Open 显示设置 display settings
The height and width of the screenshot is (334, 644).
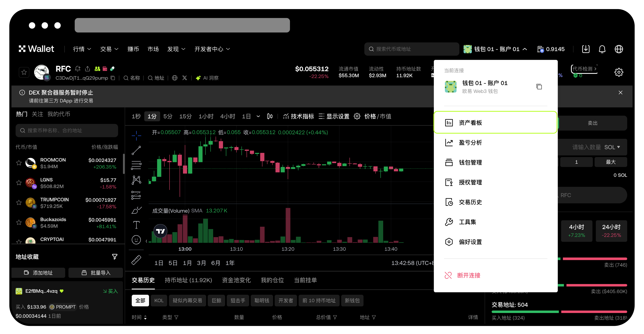[334, 116]
